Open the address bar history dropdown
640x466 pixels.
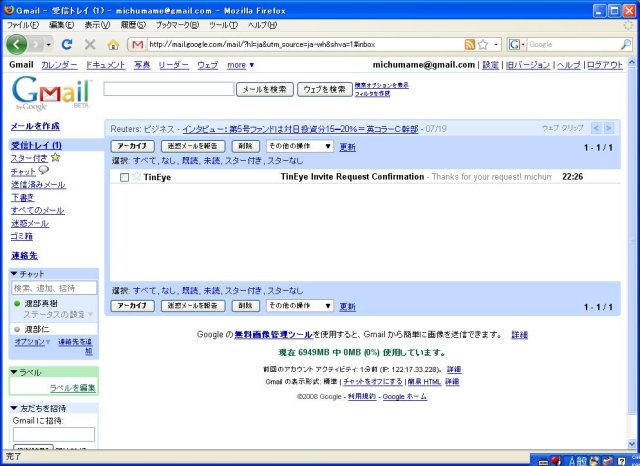pyautogui.click(x=496, y=44)
